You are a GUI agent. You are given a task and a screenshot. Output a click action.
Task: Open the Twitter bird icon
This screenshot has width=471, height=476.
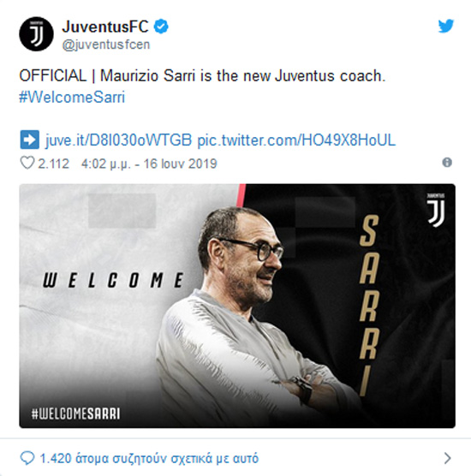click(446, 26)
